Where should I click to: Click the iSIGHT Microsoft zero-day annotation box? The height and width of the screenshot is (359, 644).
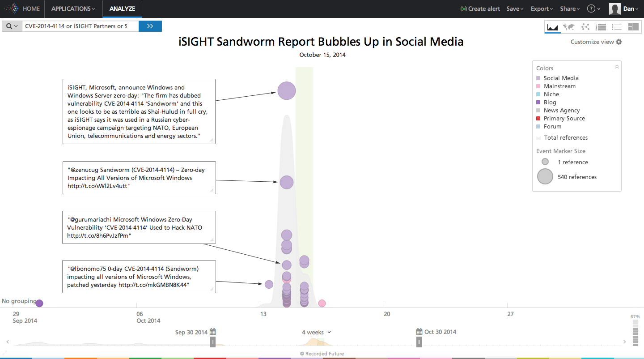[x=139, y=111]
